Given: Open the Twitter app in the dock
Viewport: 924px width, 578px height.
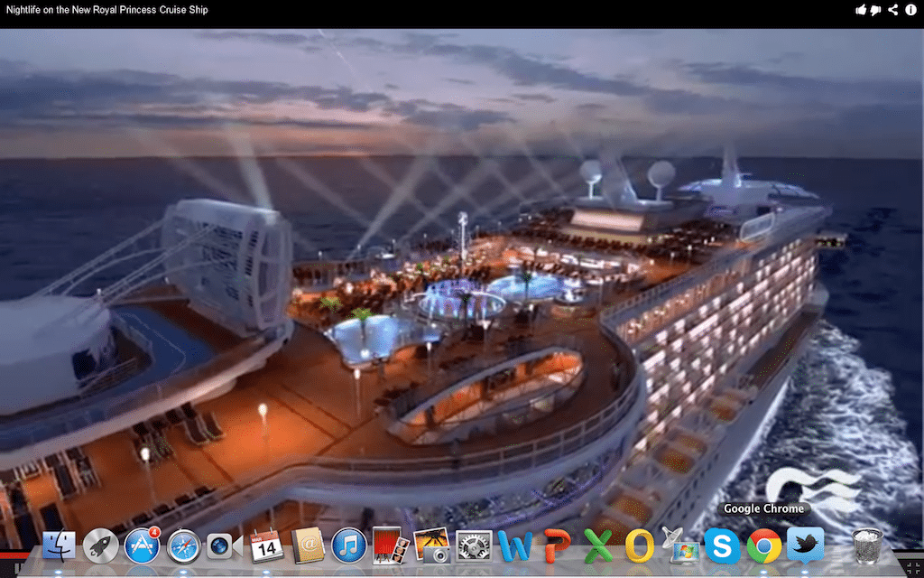Looking at the screenshot, I should pyautogui.click(x=806, y=545).
